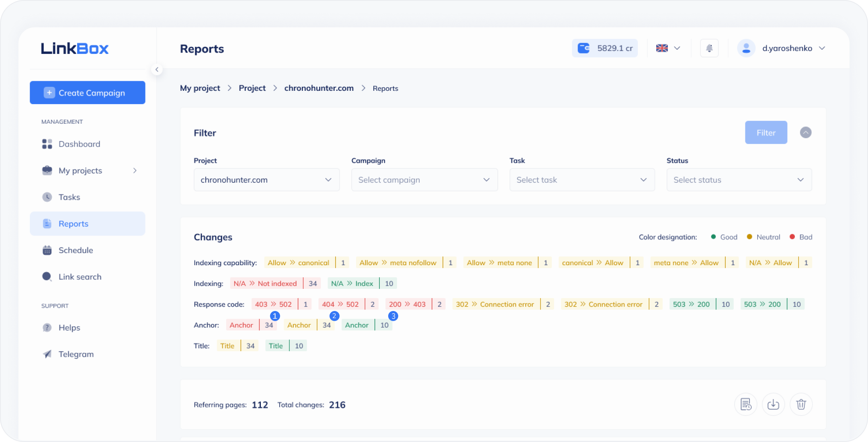This screenshot has width=868, height=442.
Task: Click the Tasks clock icon
Action: pyautogui.click(x=47, y=197)
